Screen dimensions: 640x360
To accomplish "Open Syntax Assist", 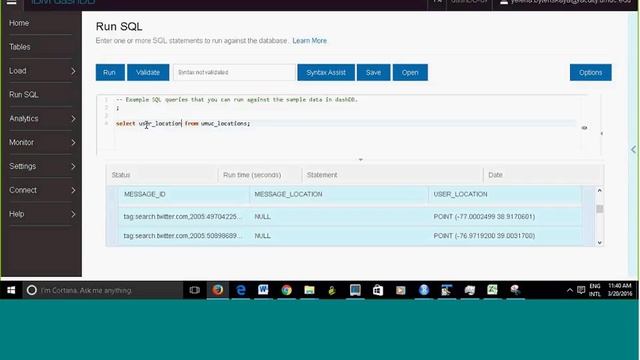I will (x=326, y=72).
